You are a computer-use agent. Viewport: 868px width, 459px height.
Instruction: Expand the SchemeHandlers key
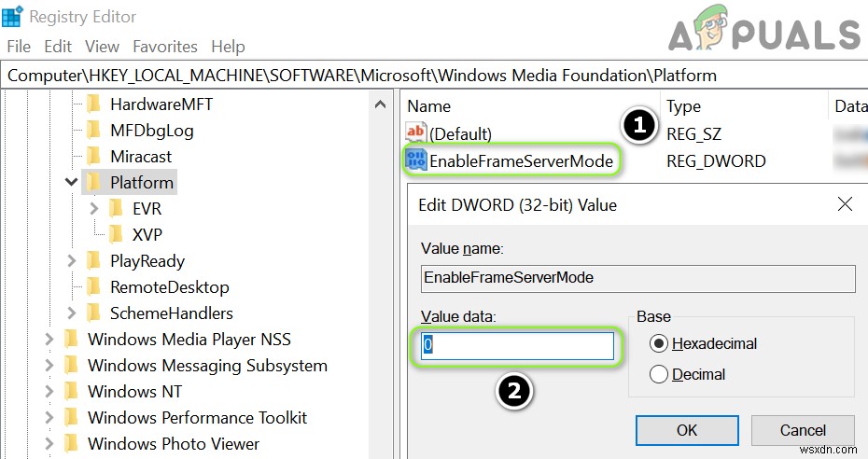point(71,313)
